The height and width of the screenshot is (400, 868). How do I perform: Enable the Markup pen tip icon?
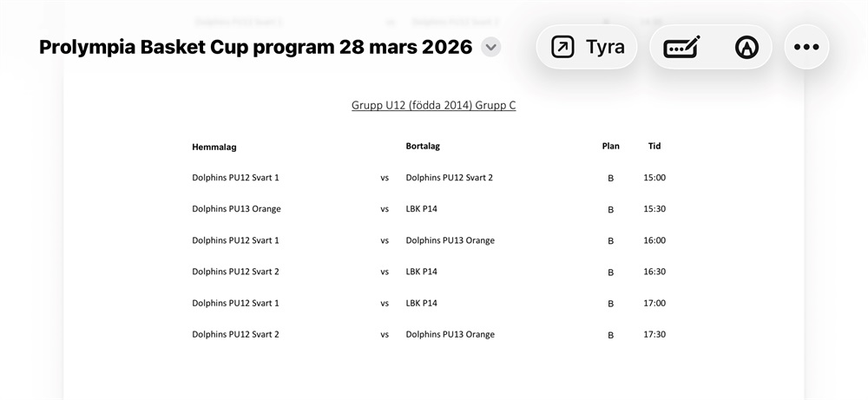tap(746, 47)
